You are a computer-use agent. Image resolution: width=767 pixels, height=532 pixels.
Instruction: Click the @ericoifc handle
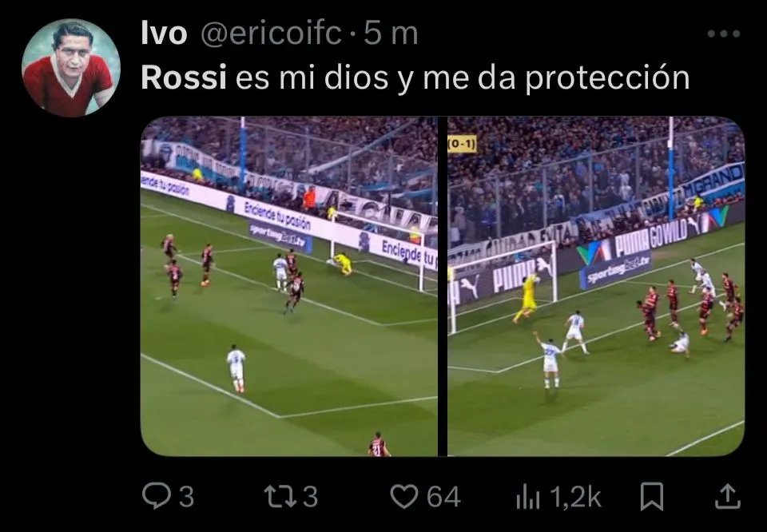tap(272, 34)
